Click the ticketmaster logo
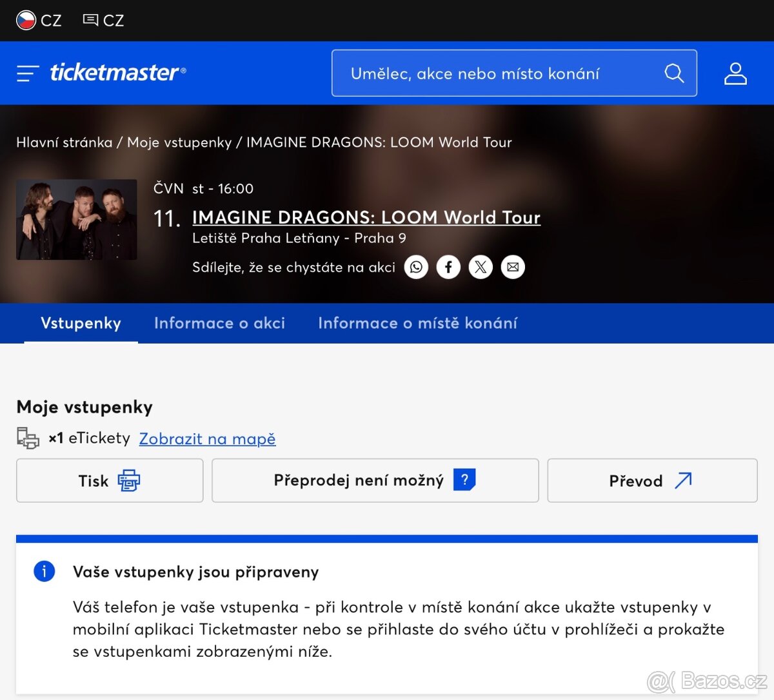This screenshot has width=774, height=700. pyautogui.click(x=118, y=72)
